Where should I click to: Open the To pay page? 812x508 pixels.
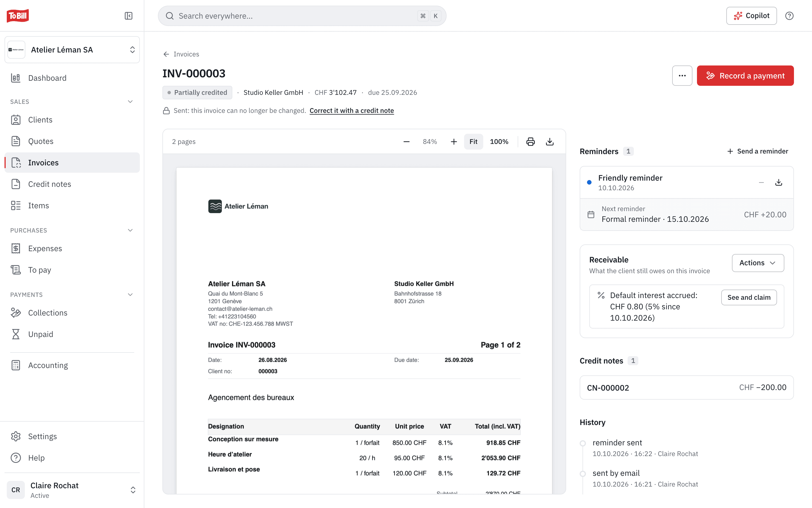pyautogui.click(x=72, y=270)
